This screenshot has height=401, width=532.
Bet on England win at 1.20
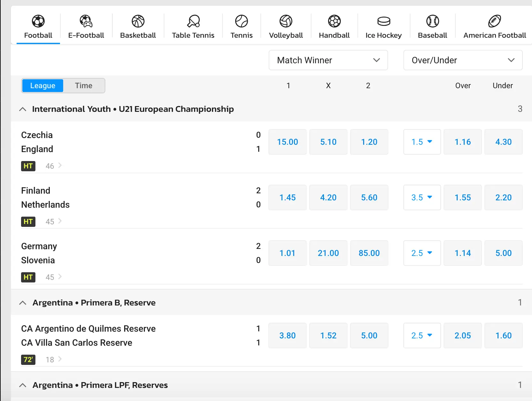pos(369,142)
